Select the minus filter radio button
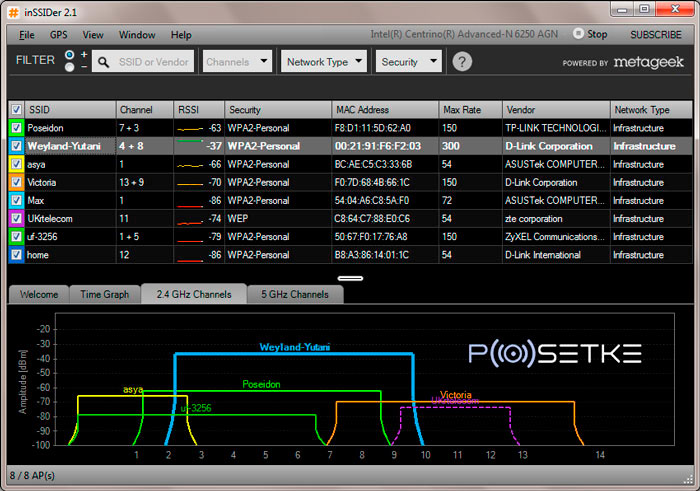This screenshot has width=700, height=491. pos(70,67)
